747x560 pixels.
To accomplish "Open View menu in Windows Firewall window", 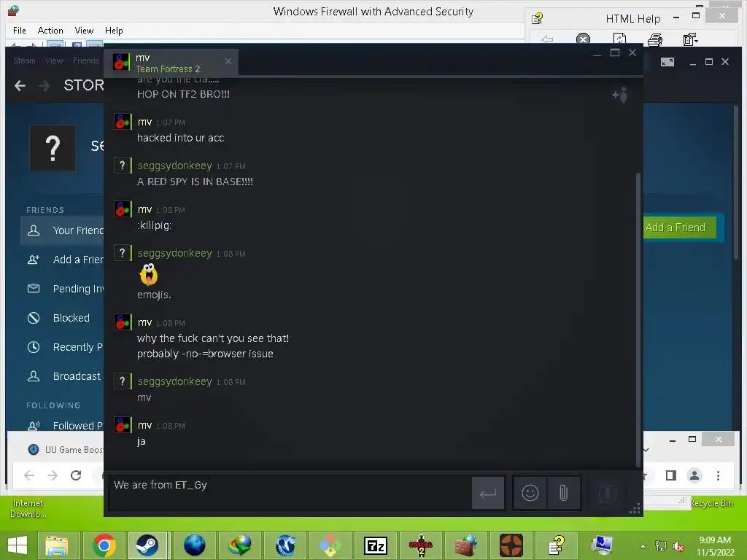I will click(84, 31).
